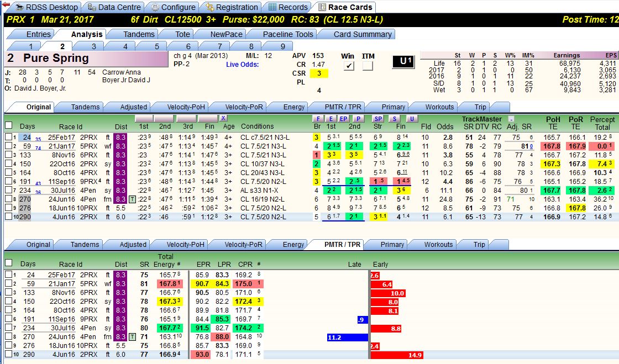Click the red back arrow icon

6,4
